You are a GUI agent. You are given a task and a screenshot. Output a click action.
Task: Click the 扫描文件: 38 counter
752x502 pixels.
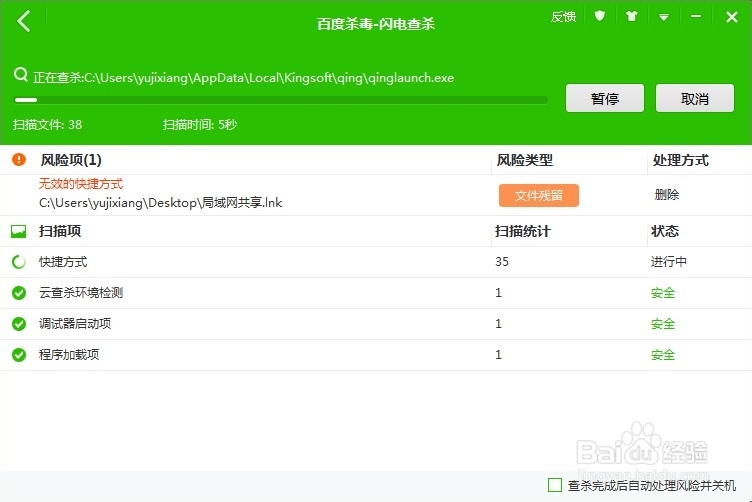pos(47,125)
